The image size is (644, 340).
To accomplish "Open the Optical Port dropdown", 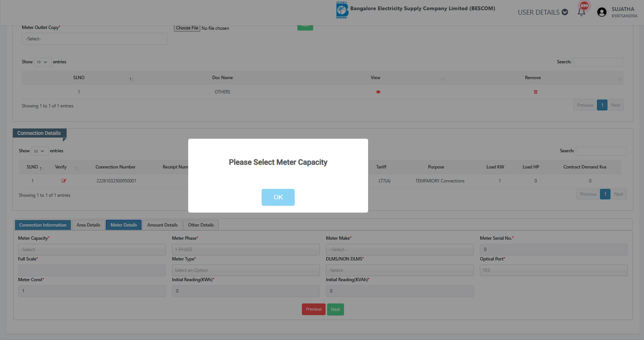I will [x=554, y=270].
